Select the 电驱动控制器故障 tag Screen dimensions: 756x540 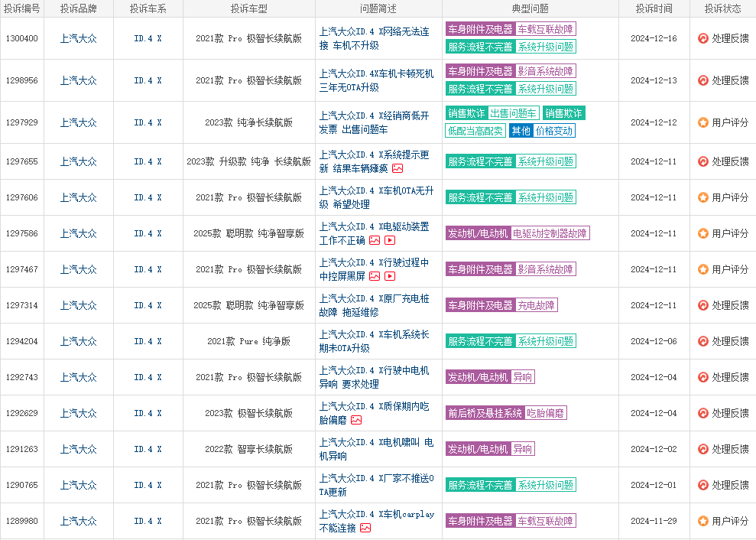(550, 233)
